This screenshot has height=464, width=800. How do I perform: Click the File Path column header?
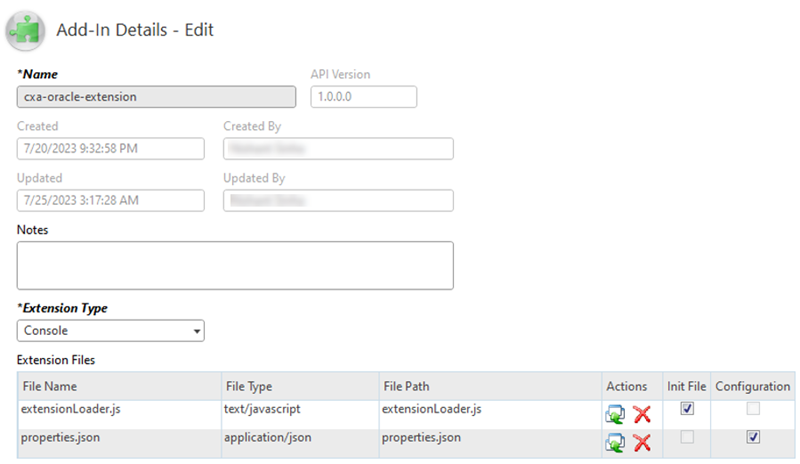[490, 386]
